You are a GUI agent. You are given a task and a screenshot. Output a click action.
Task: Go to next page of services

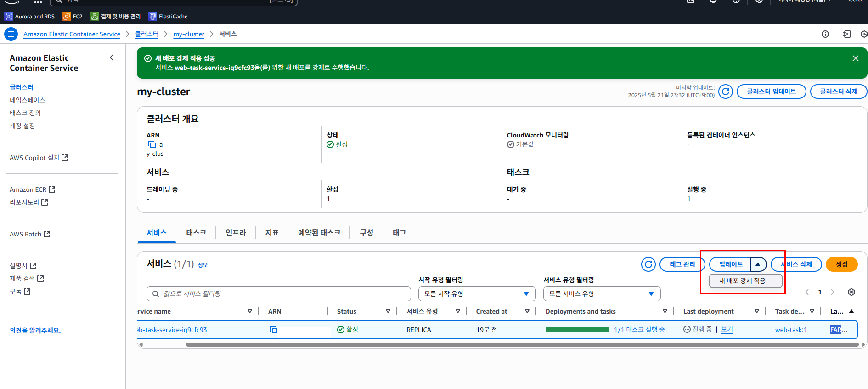tap(833, 292)
